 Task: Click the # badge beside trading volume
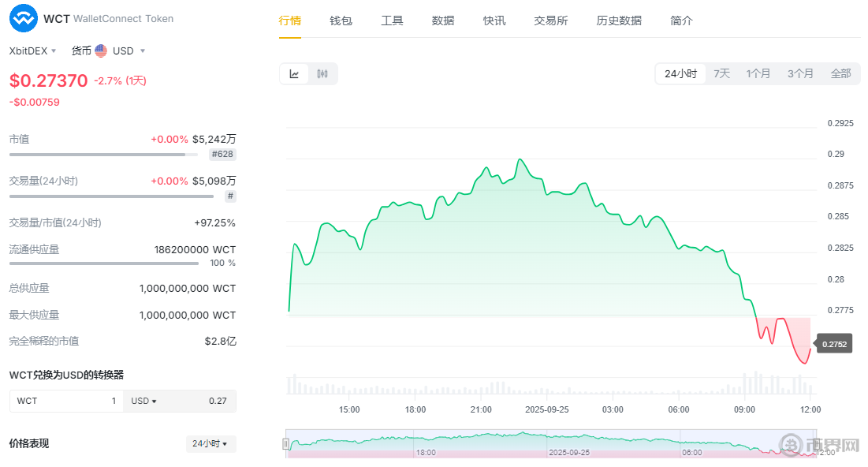tap(230, 196)
